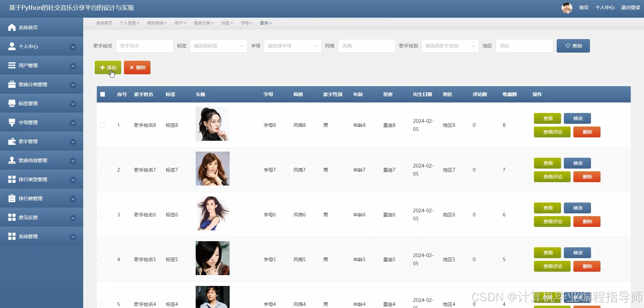Open the 请选择歌手性别 dropdown
The image size is (644, 308).
[x=450, y=46]
